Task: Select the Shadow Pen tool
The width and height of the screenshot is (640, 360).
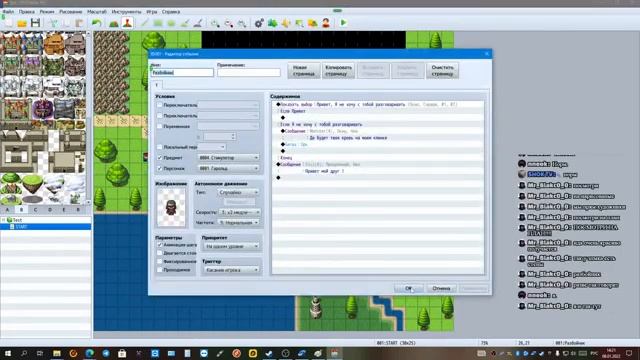Action: click(x=198, y=23)
